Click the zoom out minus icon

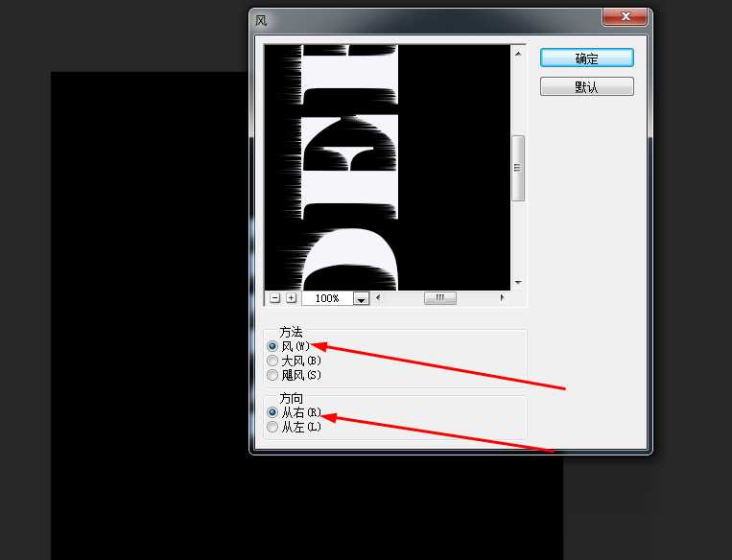pos(275,298)
